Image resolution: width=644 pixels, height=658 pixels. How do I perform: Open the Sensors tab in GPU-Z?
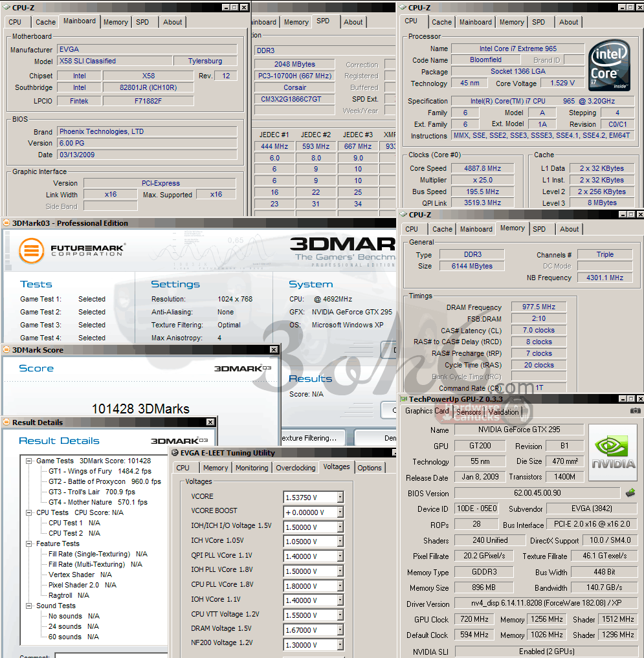coord(469,412)
